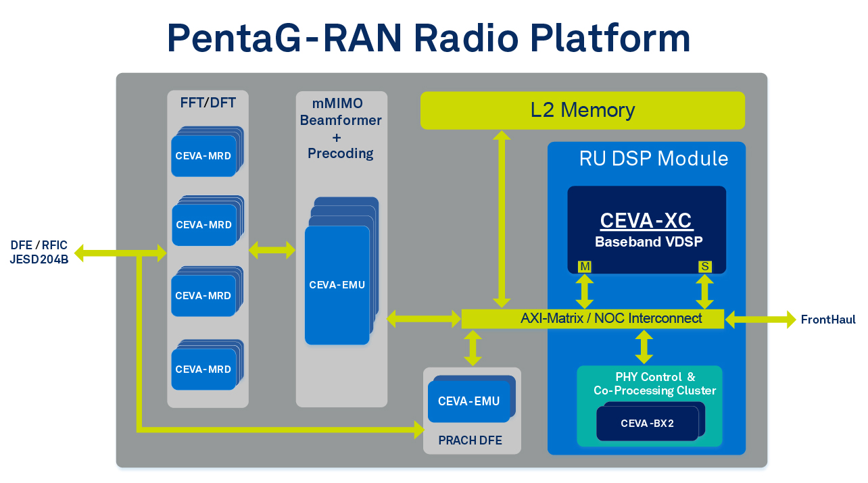
Task: Click the FrontHaul label
Action: (828, 320)
